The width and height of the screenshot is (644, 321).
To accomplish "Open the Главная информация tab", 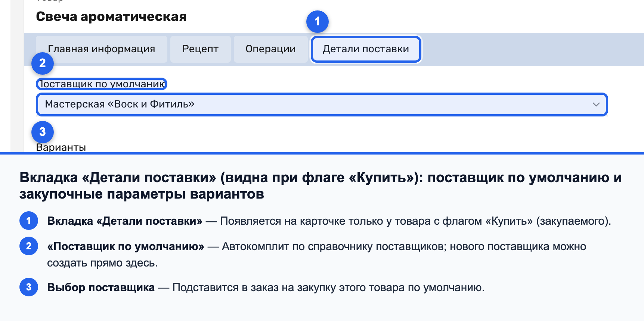I will [102, 49].
